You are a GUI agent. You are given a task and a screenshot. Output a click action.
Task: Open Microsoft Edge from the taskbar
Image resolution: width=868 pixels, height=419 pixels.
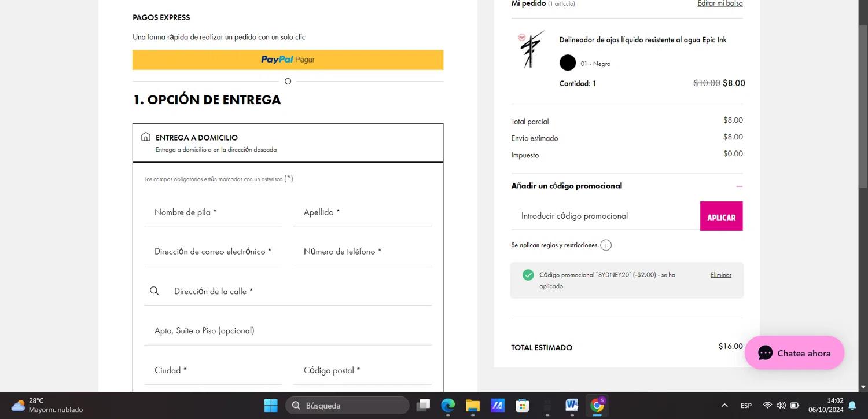(448, 406)
